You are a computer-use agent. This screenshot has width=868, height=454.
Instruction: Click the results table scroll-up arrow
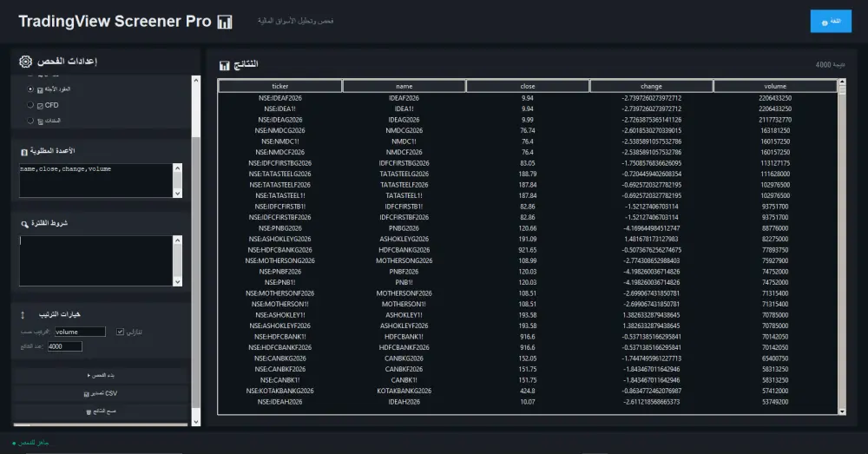tap(842, 82)
